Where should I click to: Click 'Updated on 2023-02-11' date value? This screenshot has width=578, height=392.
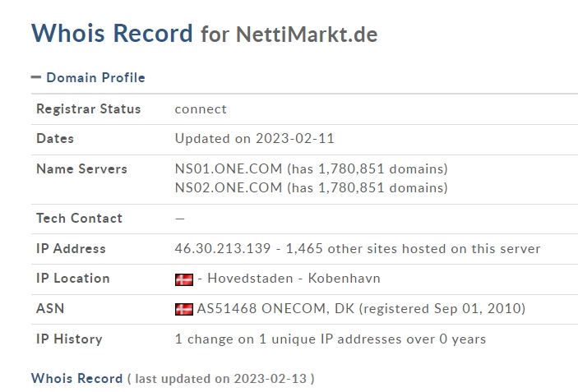click(x=254, y=139)
